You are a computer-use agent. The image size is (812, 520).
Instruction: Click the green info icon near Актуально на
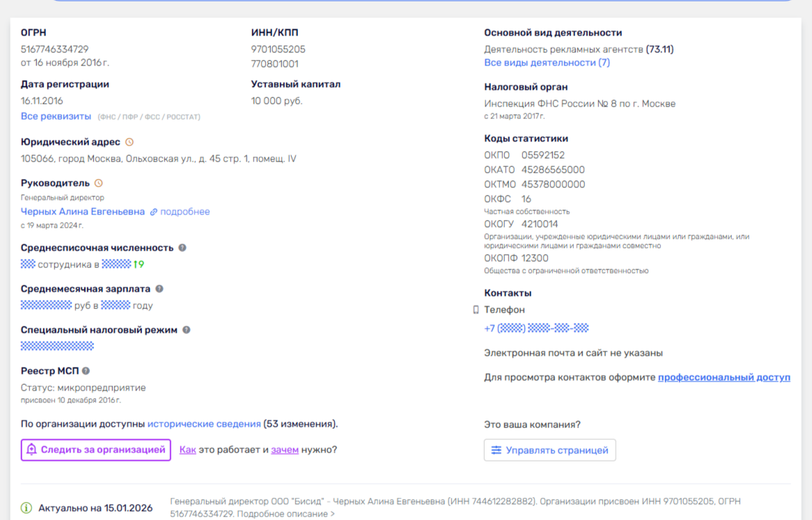(26, 508)
